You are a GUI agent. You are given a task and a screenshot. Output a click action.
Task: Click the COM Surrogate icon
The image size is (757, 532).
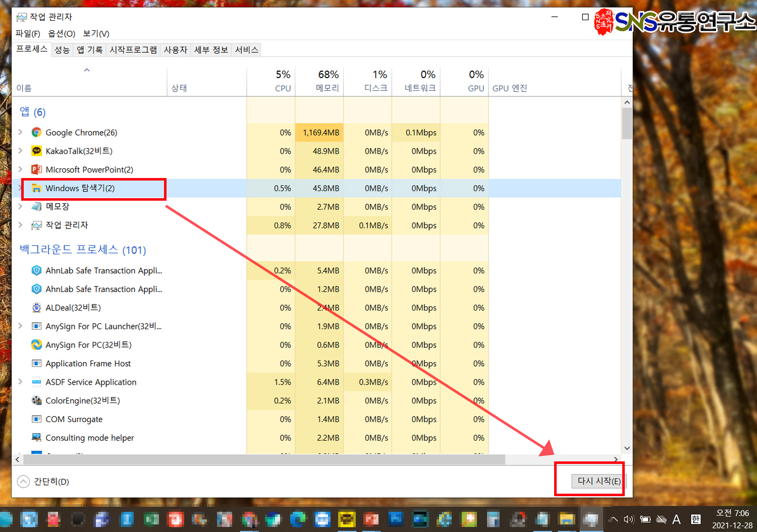(36, 419)
